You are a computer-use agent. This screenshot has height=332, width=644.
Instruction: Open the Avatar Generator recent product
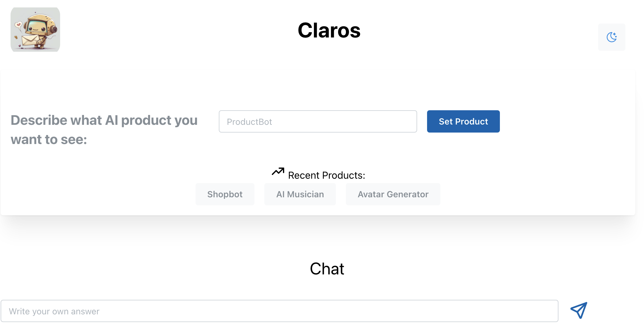coord(393,194)
